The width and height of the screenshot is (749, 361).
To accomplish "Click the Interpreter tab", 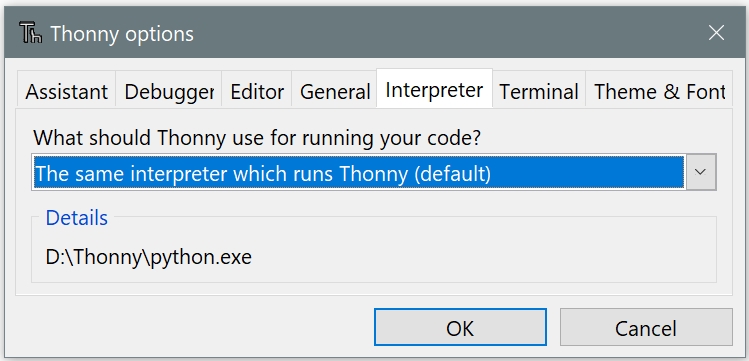I will [x=434, y=89].
